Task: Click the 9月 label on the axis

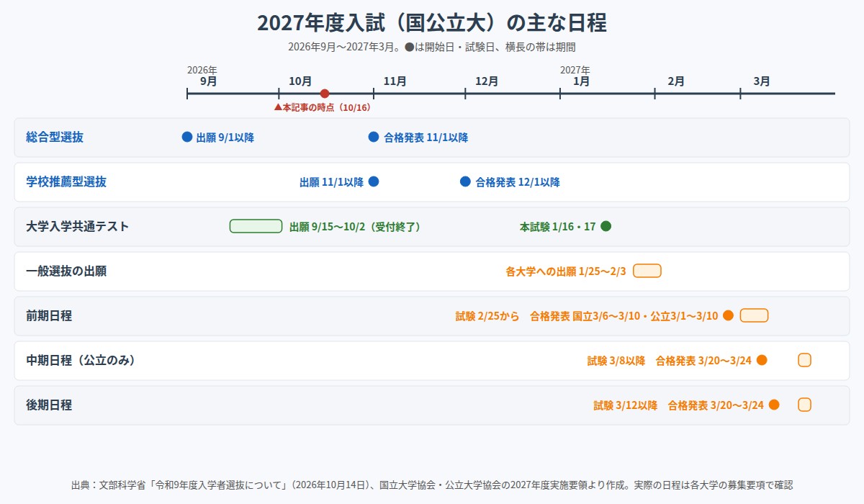Action: point(209,81)
